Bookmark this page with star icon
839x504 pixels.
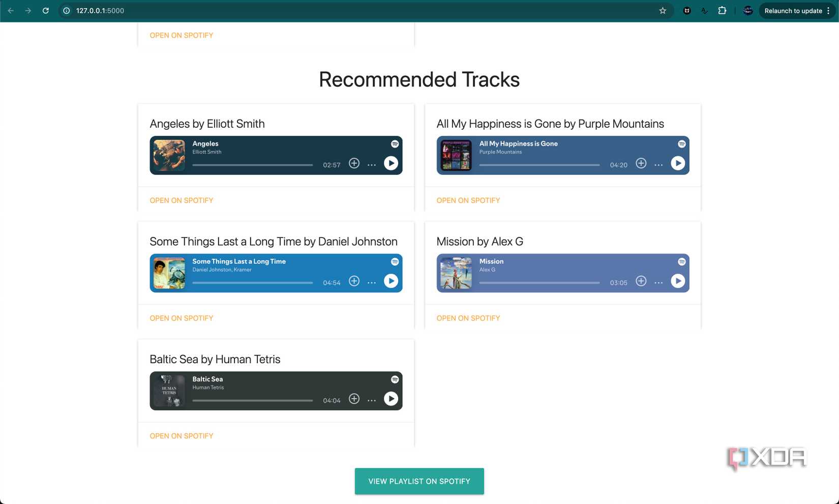coord(663,11)
